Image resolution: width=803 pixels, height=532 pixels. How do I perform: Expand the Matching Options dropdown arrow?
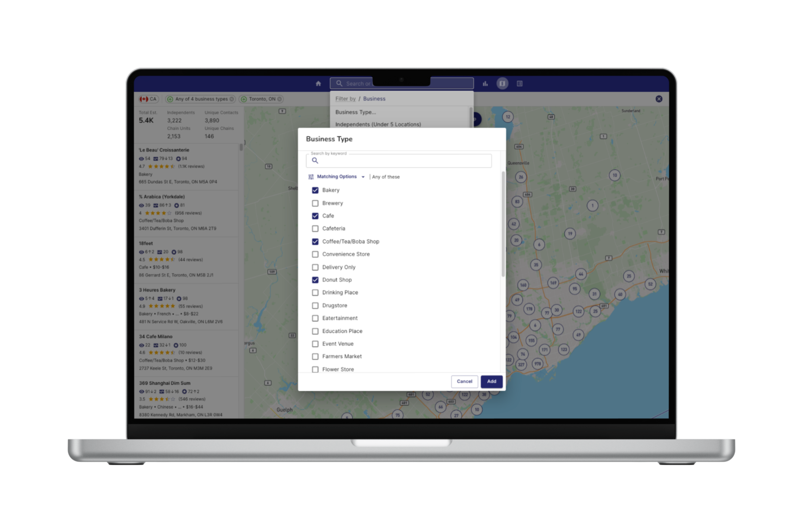363,177
